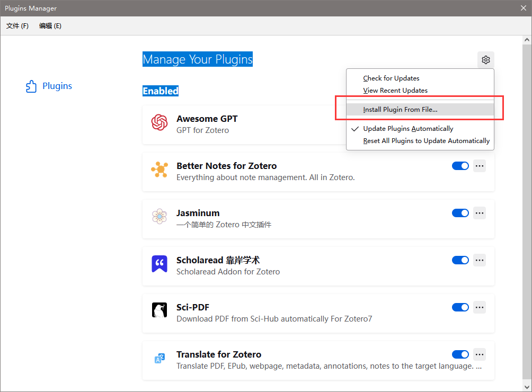The width and height of the screenshot is (532, 392).
Task: Toggle the Jasminum plugin off
Action: 460,213
